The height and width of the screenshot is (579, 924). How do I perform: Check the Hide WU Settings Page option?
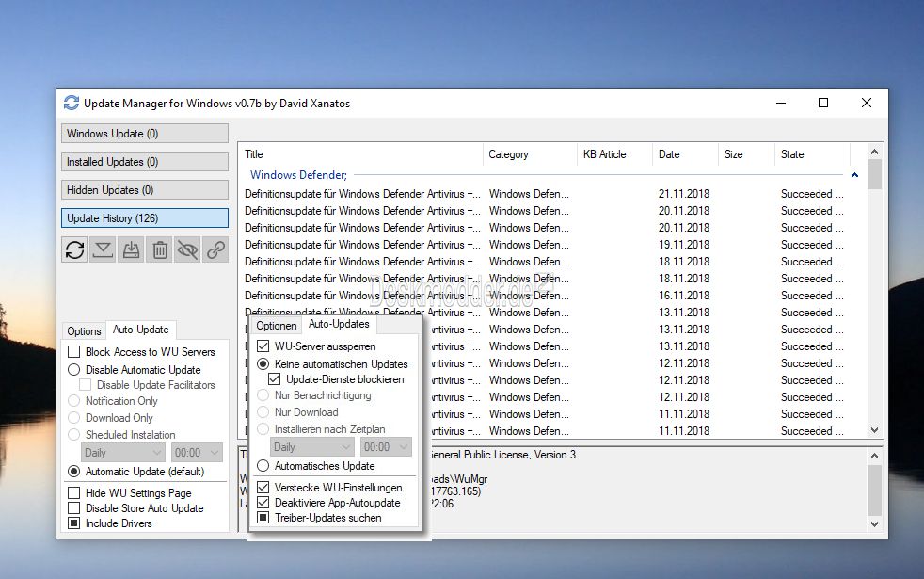click(74, 493)
